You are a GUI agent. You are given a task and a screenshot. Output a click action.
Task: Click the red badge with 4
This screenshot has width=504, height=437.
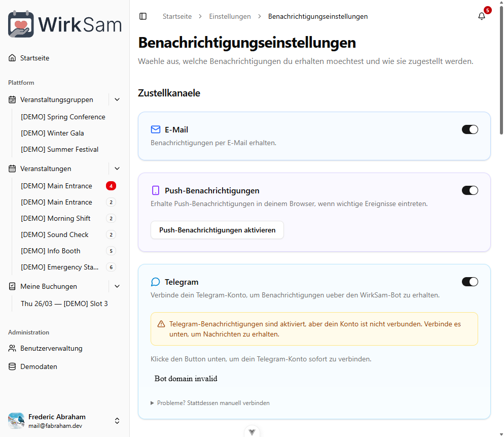[x=111, y=186]
